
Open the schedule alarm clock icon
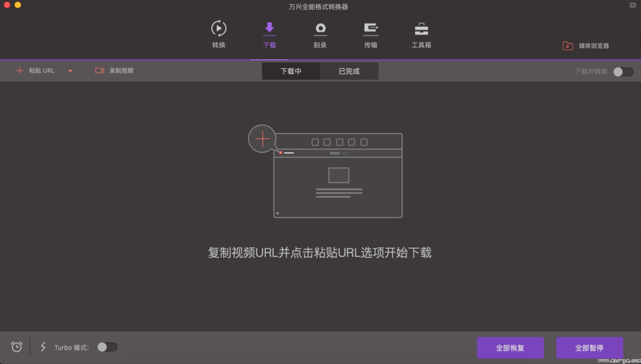coord(16,347)
